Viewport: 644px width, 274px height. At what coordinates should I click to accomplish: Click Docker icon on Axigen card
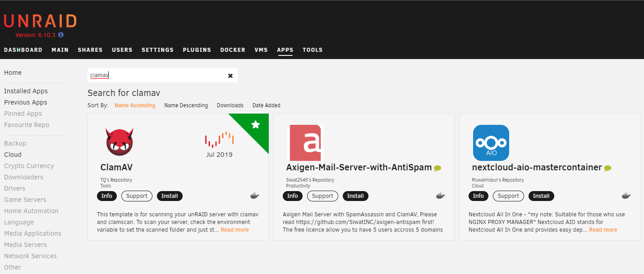(441, 196)
